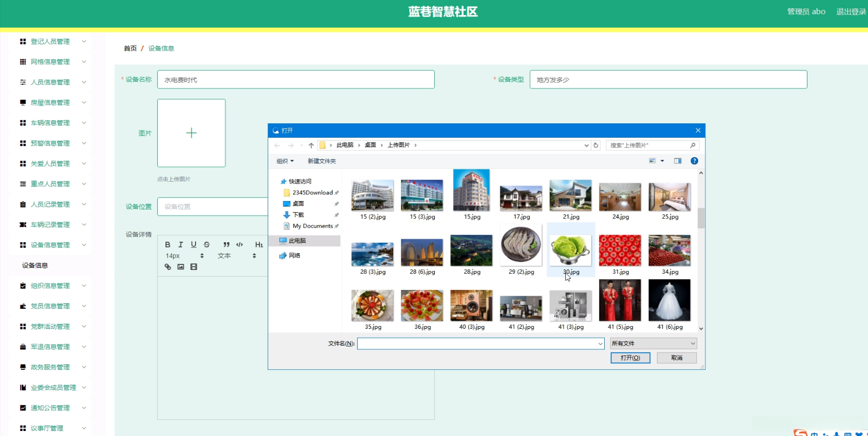Insert a code block from the editor toolbar
The image size is (868, 436).
(x=239, y=244)
